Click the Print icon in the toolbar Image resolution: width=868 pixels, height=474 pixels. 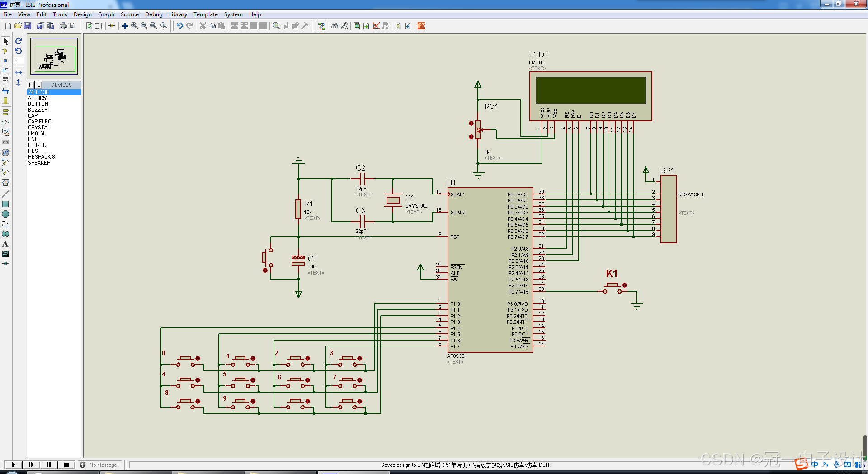63,26
